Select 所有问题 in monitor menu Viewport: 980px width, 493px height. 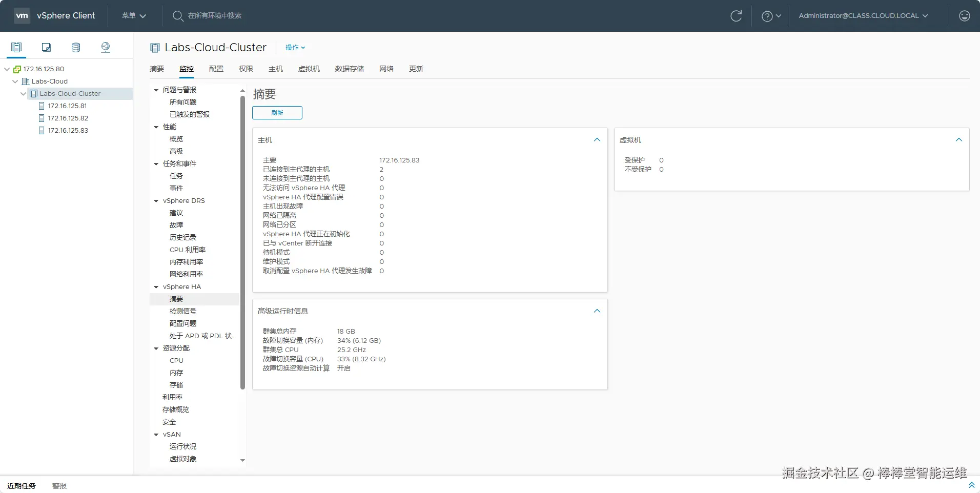(183, 102)
